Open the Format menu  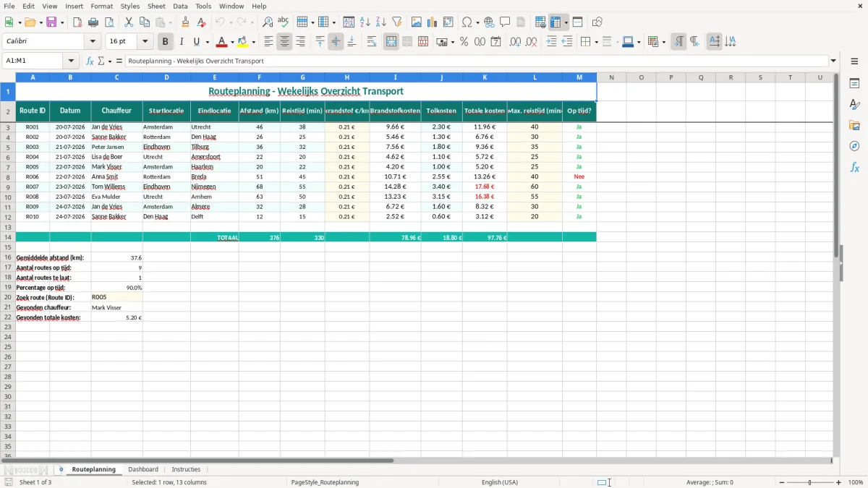tap(102, 6)
